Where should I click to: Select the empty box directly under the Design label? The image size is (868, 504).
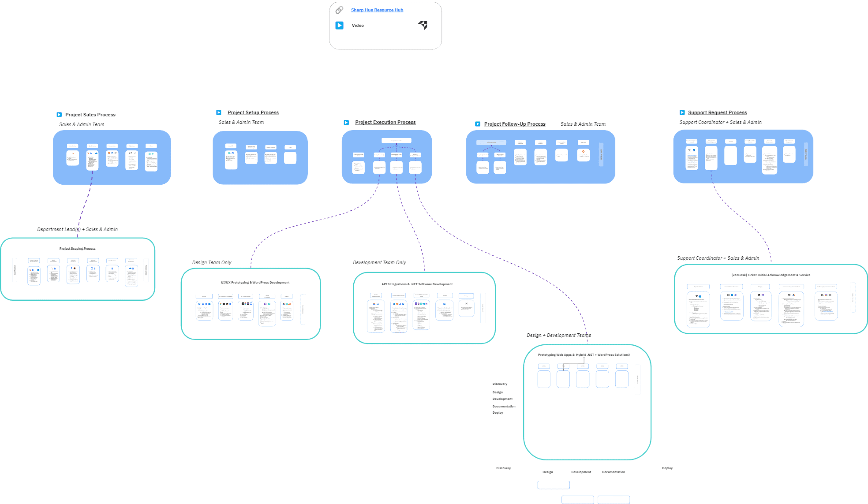coord(554,485)
